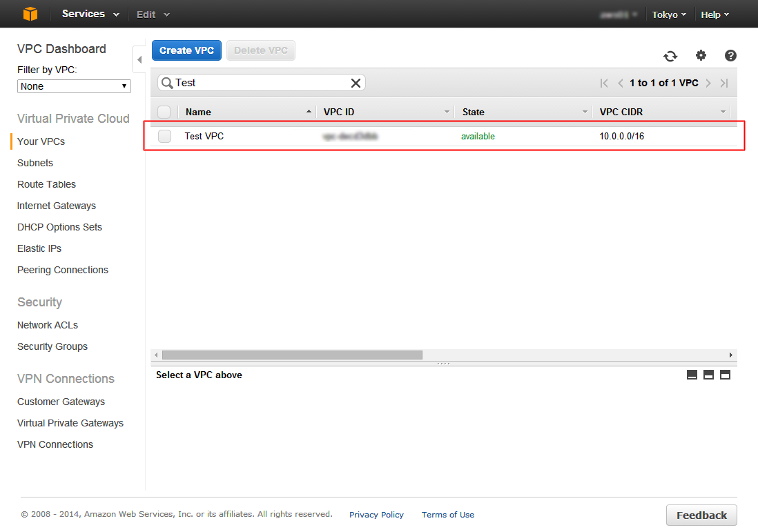The height and width of the screenshot is (532, 758).
Task: Click the 10.0.0.0/16 CIDR cell
Action: coord(622,136)
